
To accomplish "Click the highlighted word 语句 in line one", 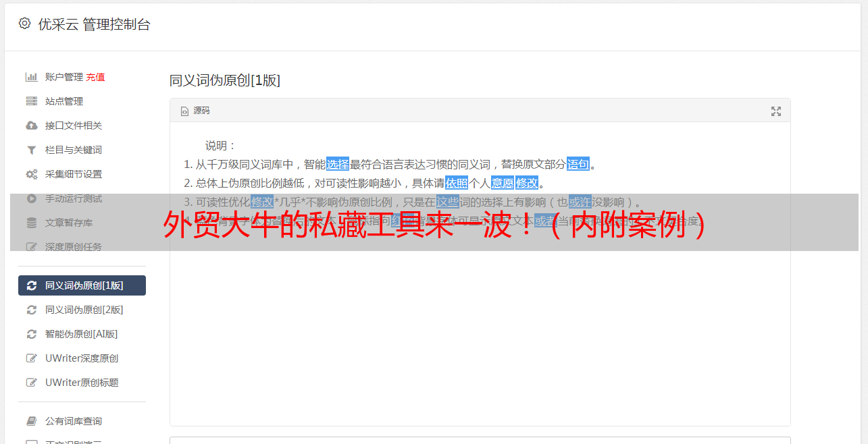I will tap(578, 164).
